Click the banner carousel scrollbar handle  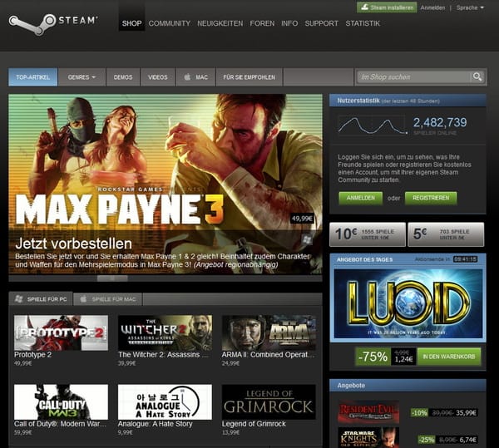(x=112, y=278)
